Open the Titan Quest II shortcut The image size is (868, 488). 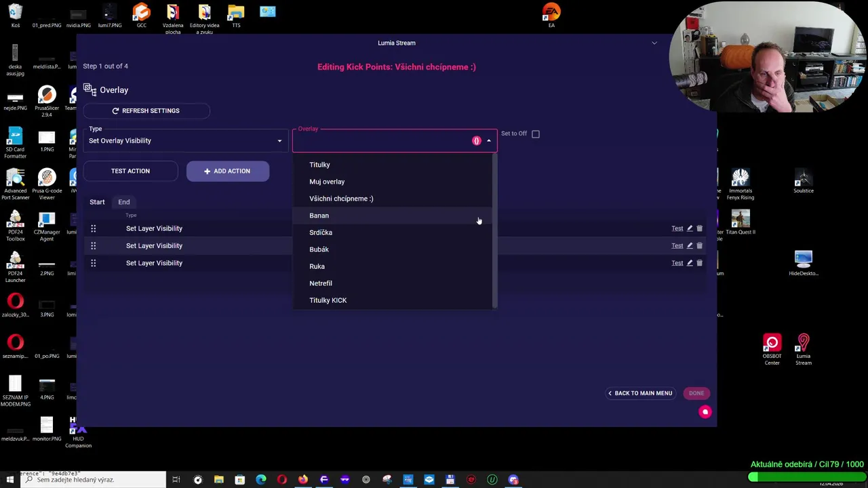tap(741, 222)
